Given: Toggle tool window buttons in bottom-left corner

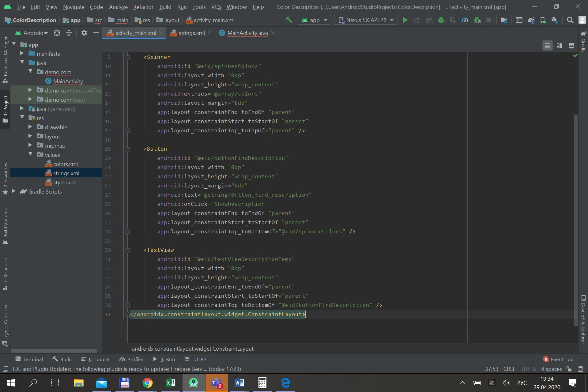Looking at the screenshot, I should (5, 369).
